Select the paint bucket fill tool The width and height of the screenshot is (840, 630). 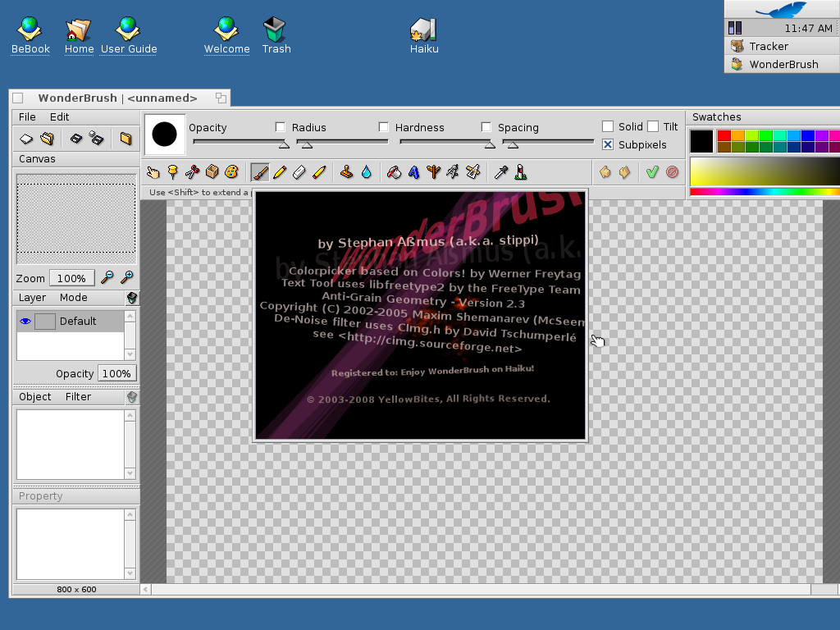point(395,172)
